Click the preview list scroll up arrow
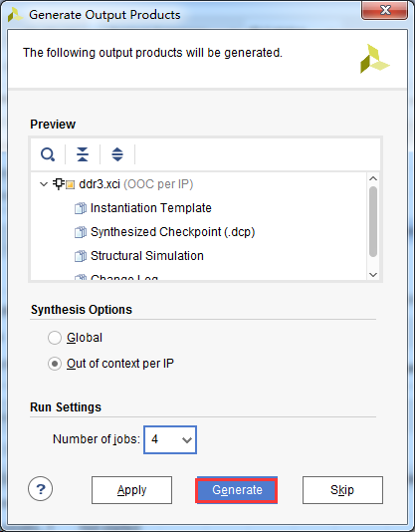The image size is (415, 532). tap(373, 178)
